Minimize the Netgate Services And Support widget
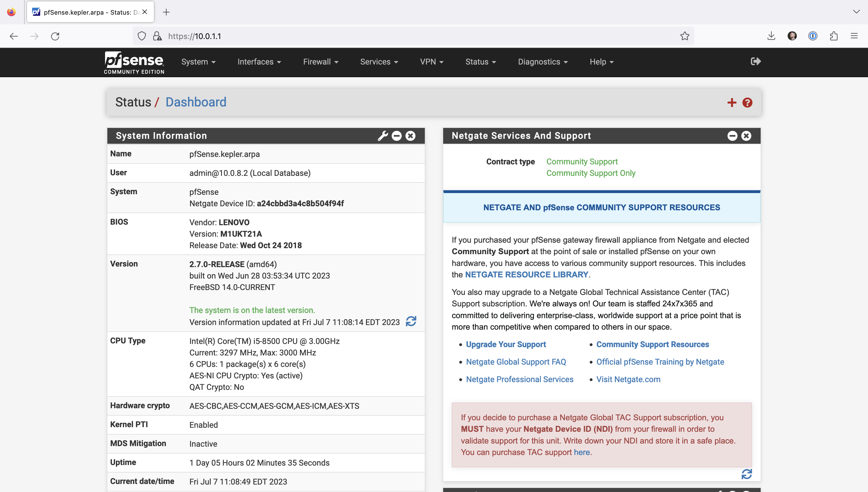The image size is (868, 492). point(732,136)
